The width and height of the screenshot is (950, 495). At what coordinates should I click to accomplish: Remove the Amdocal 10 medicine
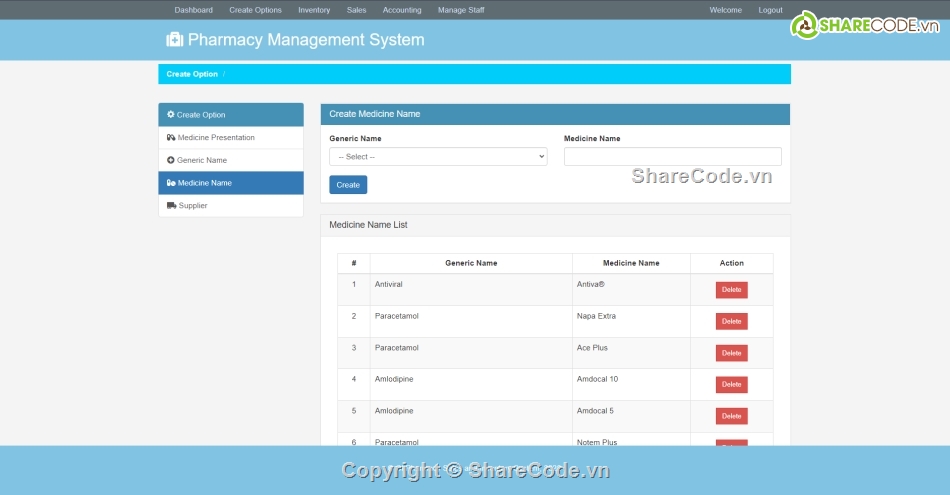(x=731, y=384)
